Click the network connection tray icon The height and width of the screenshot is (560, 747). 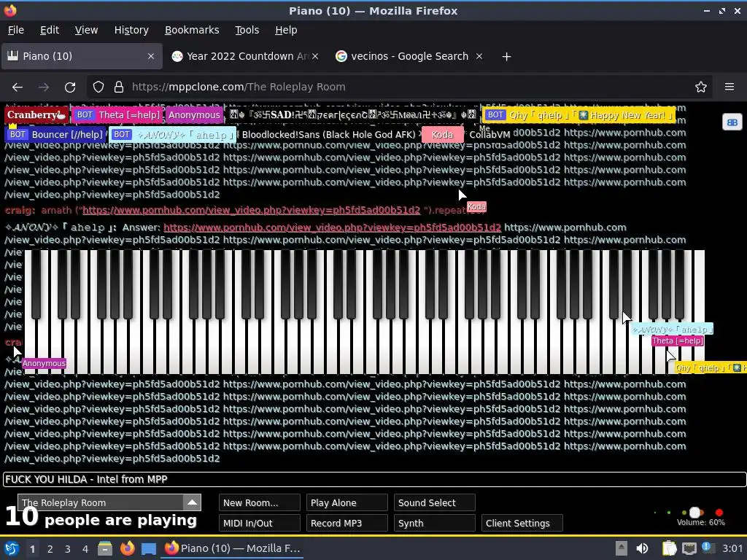coord(689,548)
